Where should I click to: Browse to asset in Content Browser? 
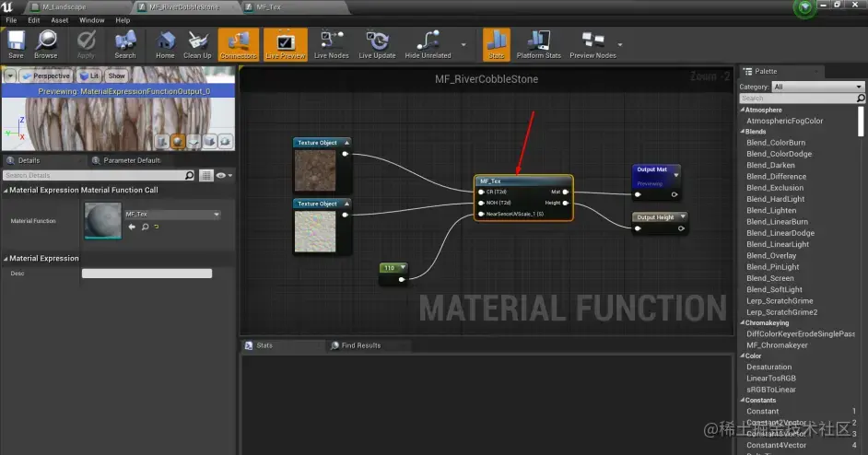pyautogui.click(x=46, y=44)
